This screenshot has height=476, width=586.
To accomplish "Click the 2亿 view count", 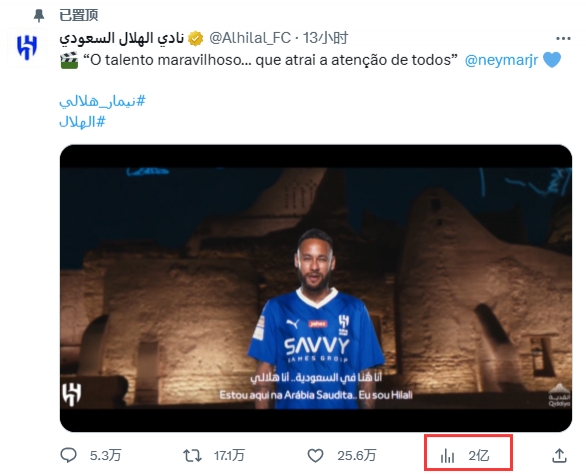I will (x=479, y=456).
